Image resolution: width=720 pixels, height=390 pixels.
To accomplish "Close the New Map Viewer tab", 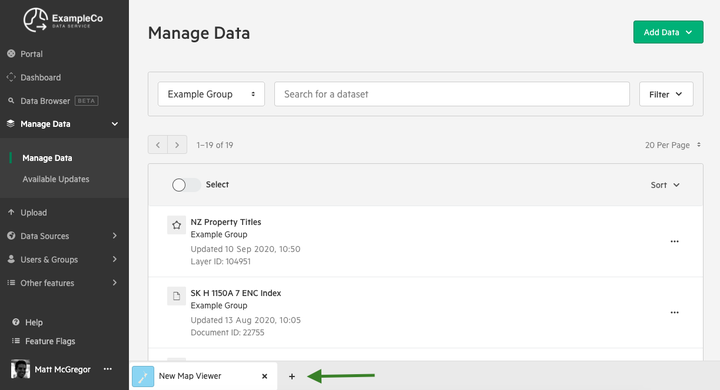I will pos(264,376).
